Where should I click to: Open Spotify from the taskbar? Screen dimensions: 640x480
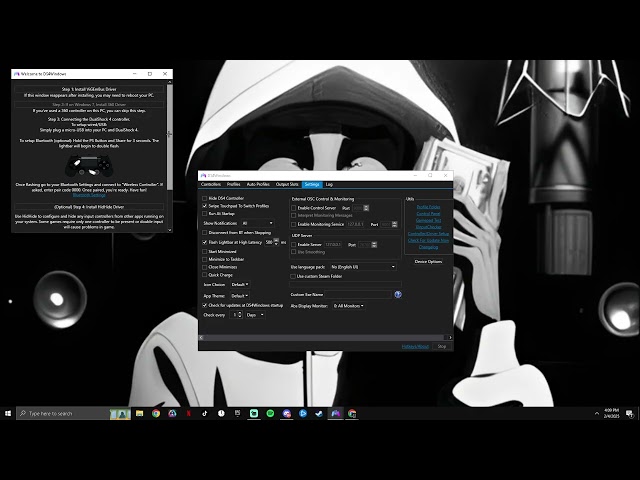pyautogui.click(x=270, y=413)
